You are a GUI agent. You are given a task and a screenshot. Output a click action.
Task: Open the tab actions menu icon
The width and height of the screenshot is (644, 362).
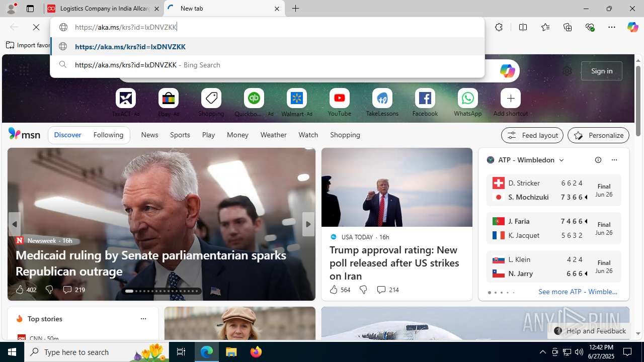coord(30,9)
